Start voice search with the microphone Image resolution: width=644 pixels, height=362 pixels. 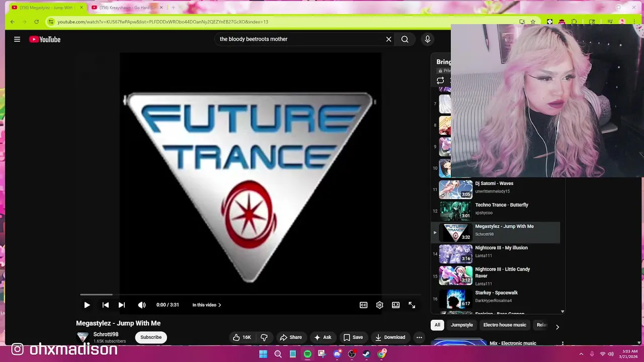click(428, 39)
